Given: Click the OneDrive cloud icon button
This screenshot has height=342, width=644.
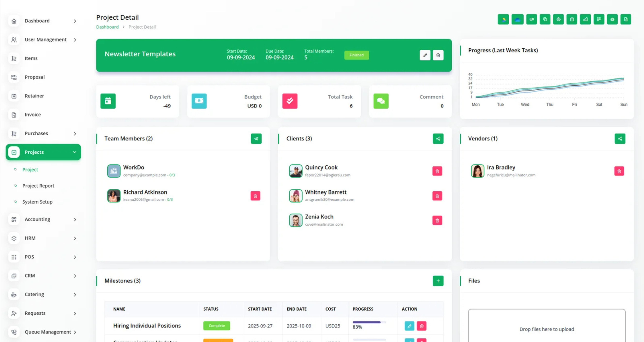Looking at the screenshot, I should point(517,19).
